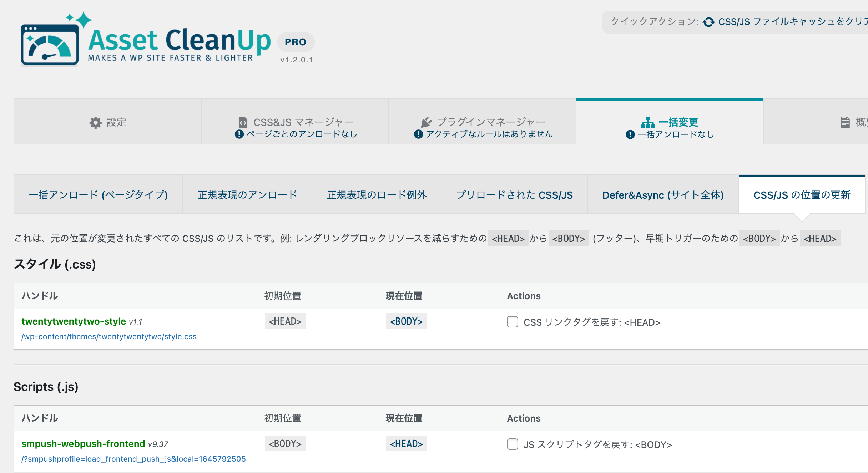Open the CSS&JS マネージャー main tab
Image resolution: width=868 pixels, height=473 pixels.
click(295, 122)
